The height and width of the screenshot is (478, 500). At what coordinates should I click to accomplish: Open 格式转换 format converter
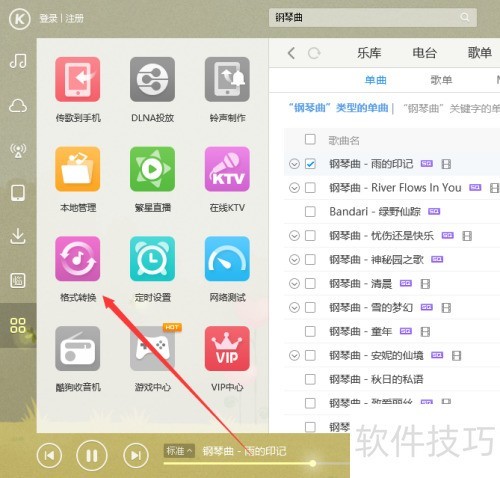coord(78,259)
